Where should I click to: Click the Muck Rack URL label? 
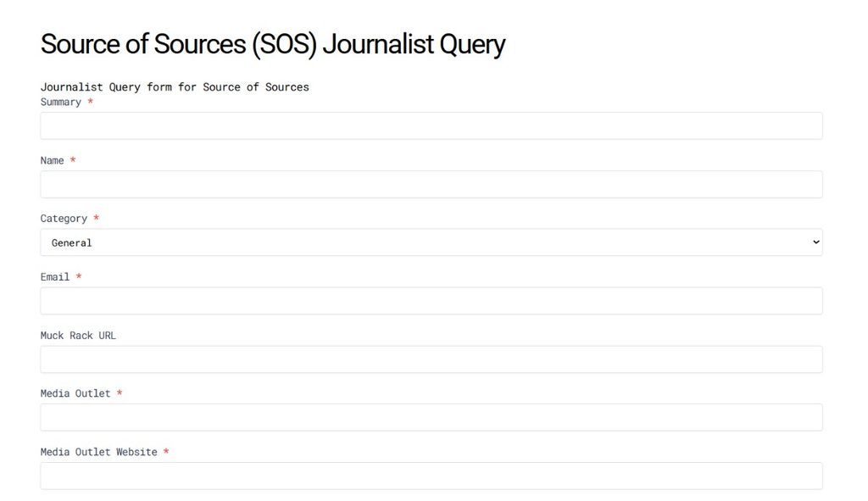[78, 336]
